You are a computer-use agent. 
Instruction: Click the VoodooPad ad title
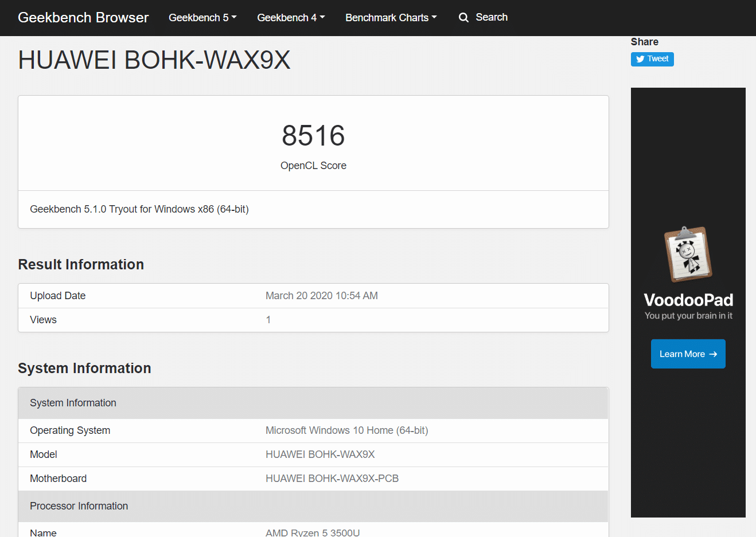click(688, 300)
